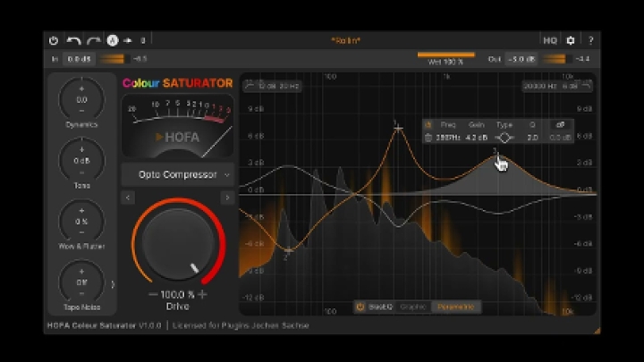Toggle the HQ quality mode
This screenshot has width=644, height=362.
(550, 40)
